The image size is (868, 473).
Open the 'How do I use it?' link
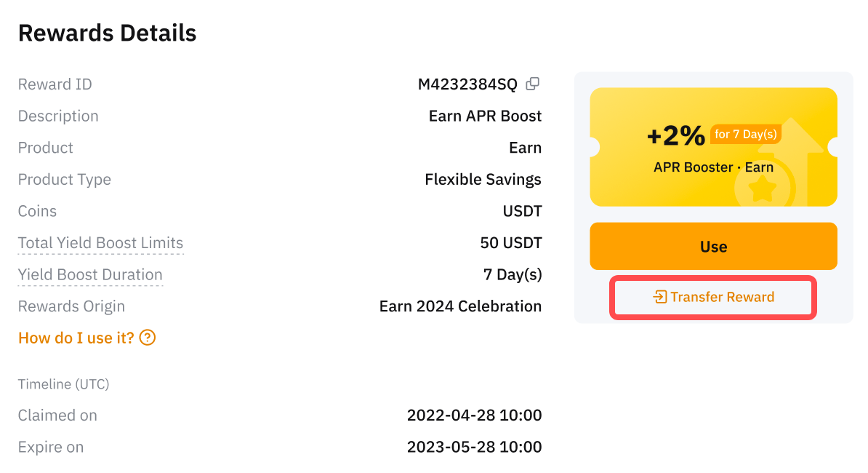pos(76,338)
